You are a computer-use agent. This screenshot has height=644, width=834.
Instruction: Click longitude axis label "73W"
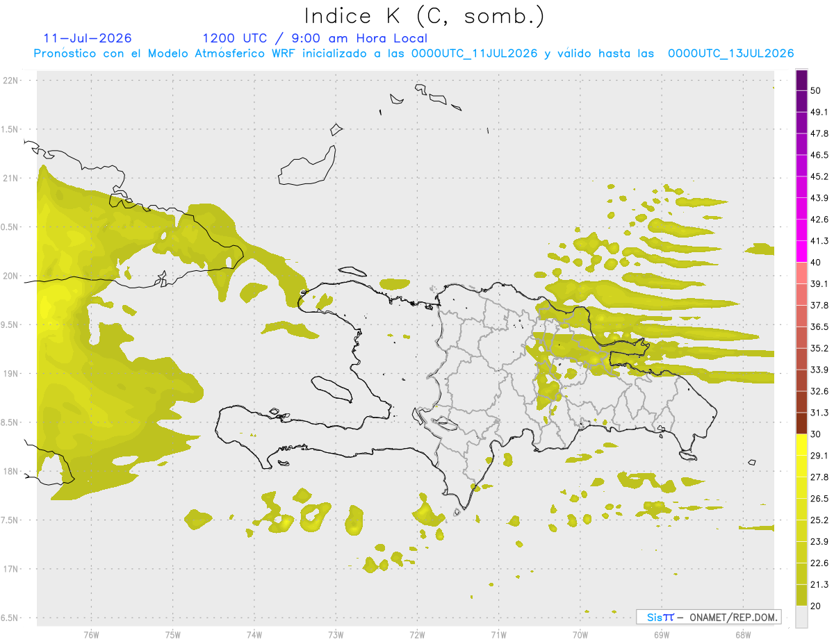(x=336, y=635)
